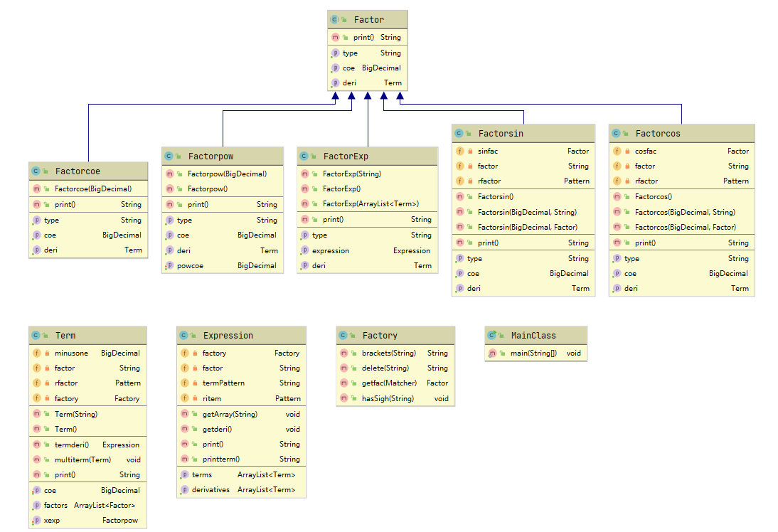
Task: Click the method icon of main(String[])
Action: coord(492,353)
